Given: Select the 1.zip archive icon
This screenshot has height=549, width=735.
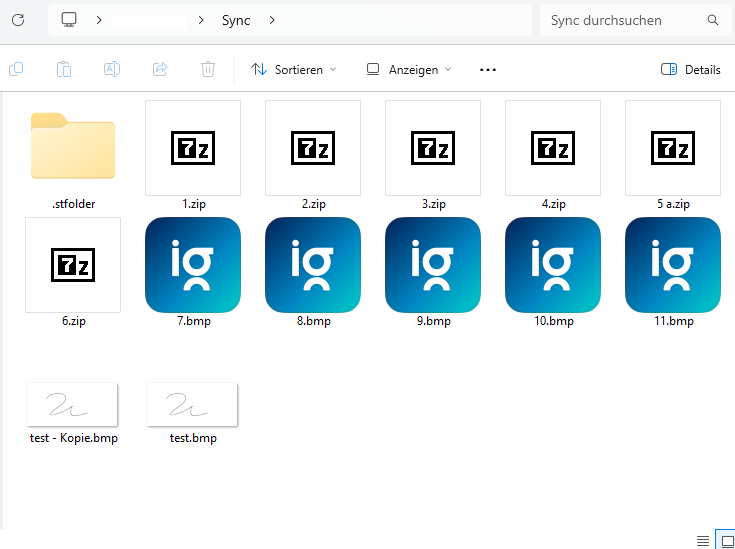Looking at the screenshot, I should (193, 148).
